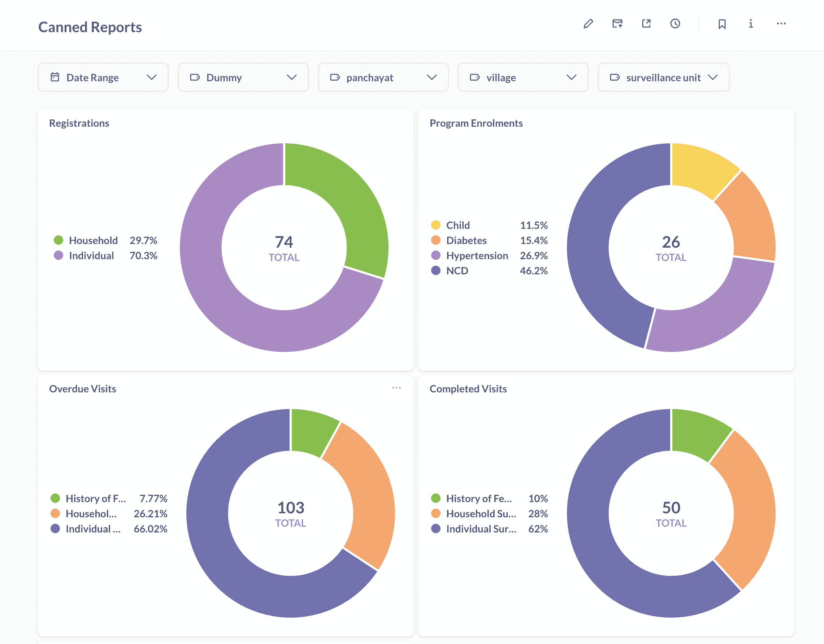Open the header more options ellipsis
This screenshot has width=824, height=644.
click(781, 24)
